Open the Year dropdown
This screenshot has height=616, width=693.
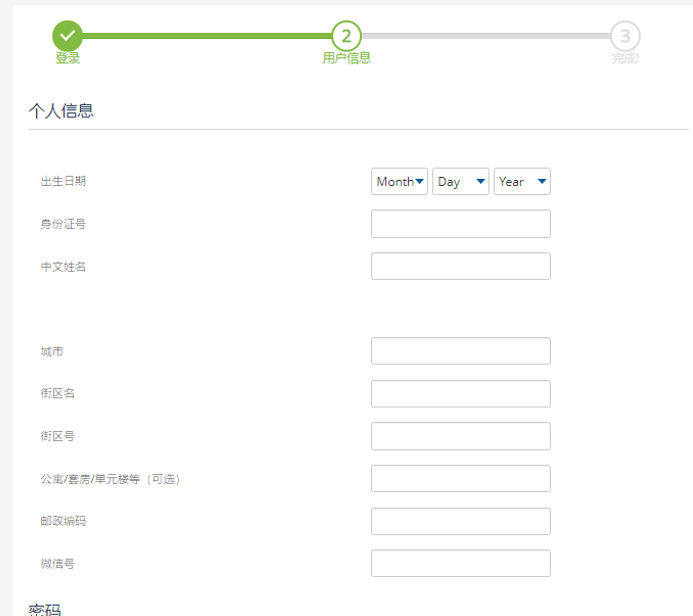click(x=522, y=181)
